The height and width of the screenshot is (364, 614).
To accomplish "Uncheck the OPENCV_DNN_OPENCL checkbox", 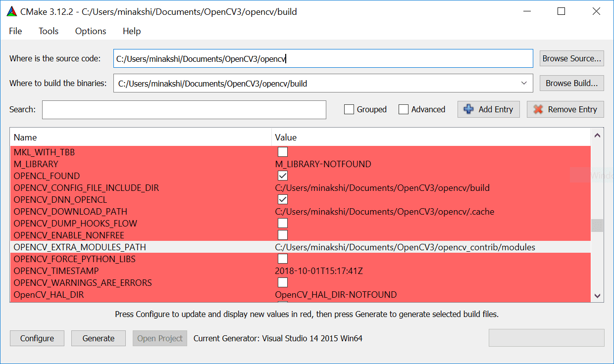I will click(283, 199).
